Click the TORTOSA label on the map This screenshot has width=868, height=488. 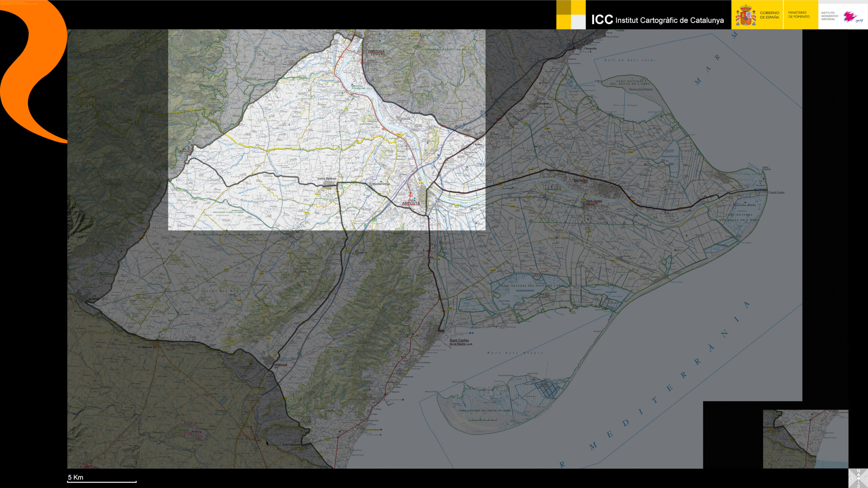tap(376, 52)
